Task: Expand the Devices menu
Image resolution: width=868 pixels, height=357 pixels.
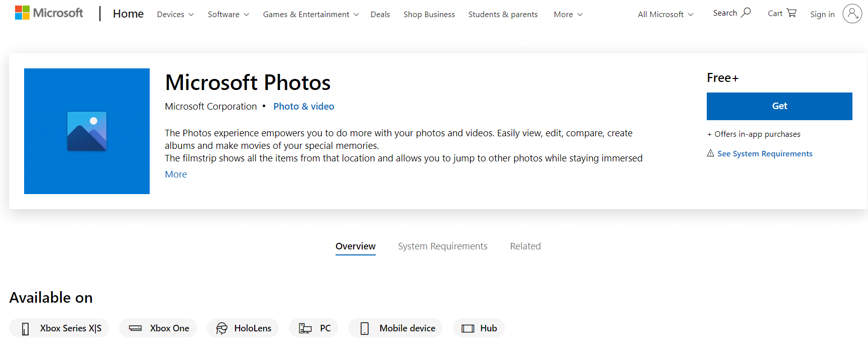Action: point(175,15)
